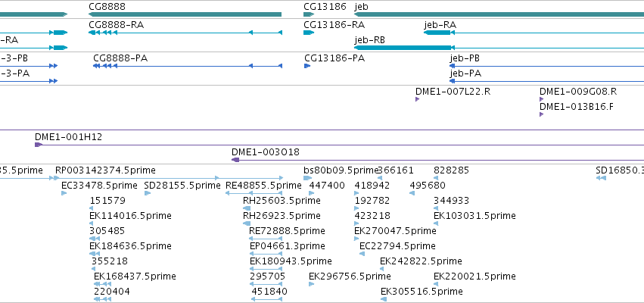Click feature 305485 label
This screenshot has width=644, height=303.
point(107,231)
